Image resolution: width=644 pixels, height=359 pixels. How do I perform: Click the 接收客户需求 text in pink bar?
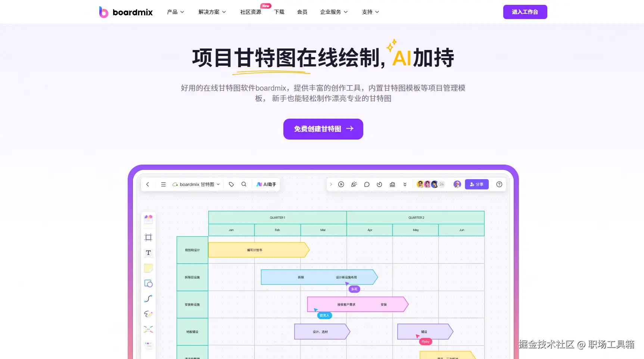tap(346, 305)
